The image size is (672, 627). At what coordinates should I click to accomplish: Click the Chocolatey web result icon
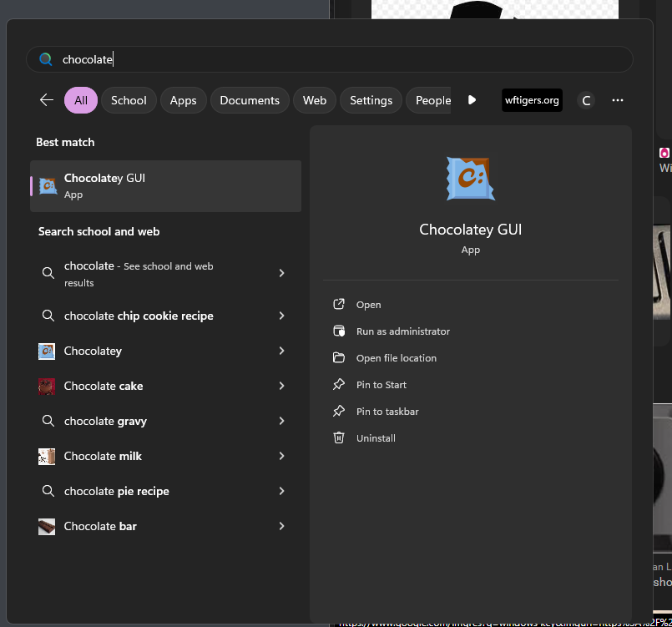coord(47,351)
